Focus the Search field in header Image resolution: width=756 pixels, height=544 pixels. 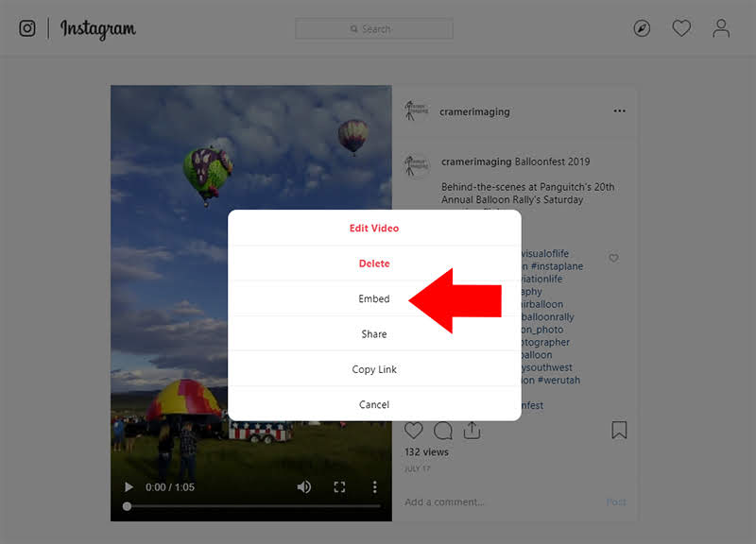[x=373, y=29]
